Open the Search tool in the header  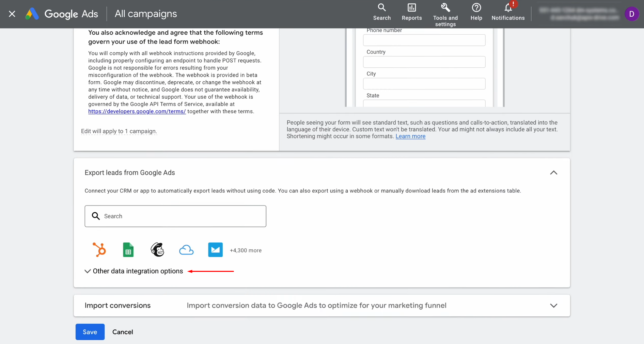pos(382,12)
